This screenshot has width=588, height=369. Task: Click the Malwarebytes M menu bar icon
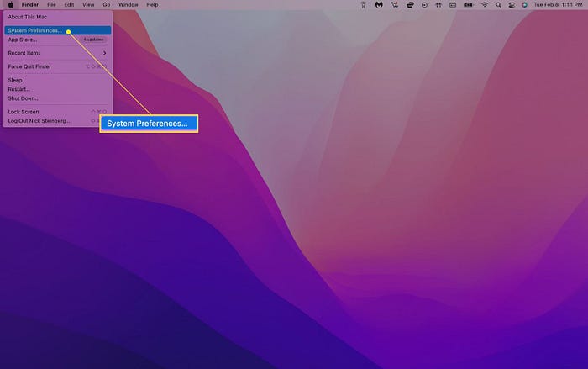pyautogui.click(x=379, y=5)
